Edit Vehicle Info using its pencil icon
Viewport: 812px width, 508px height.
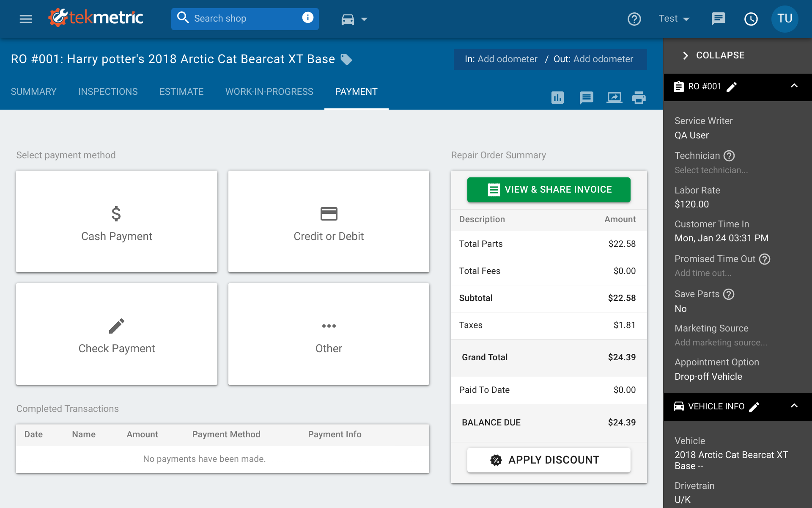754,406
